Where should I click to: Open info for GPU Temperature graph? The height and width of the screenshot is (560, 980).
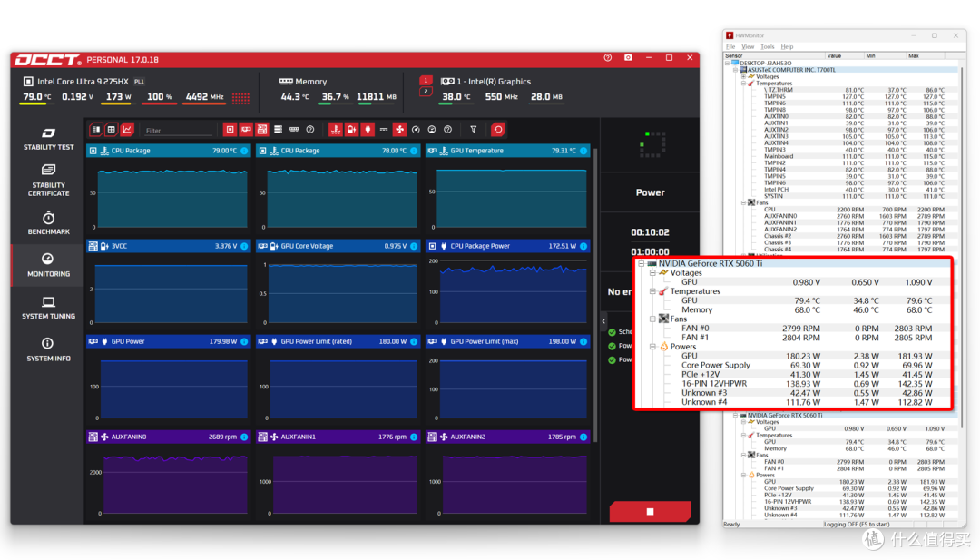(x=583, y=151)
